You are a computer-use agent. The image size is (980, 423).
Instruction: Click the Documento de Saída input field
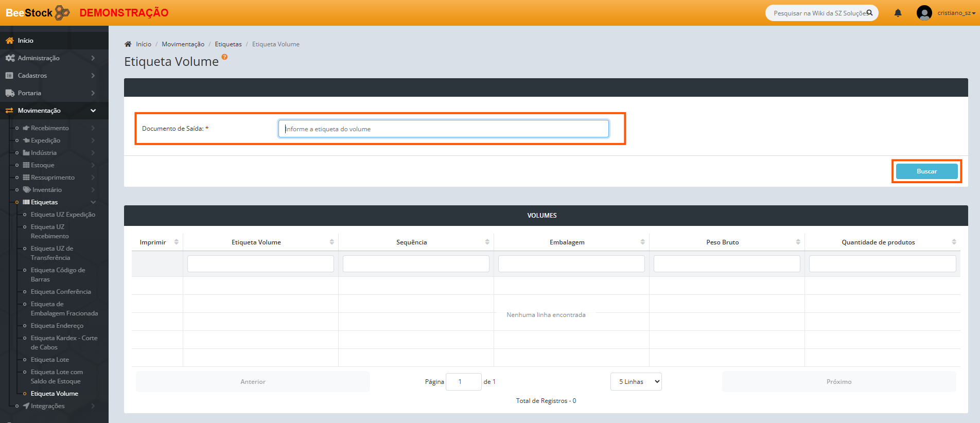443,129
